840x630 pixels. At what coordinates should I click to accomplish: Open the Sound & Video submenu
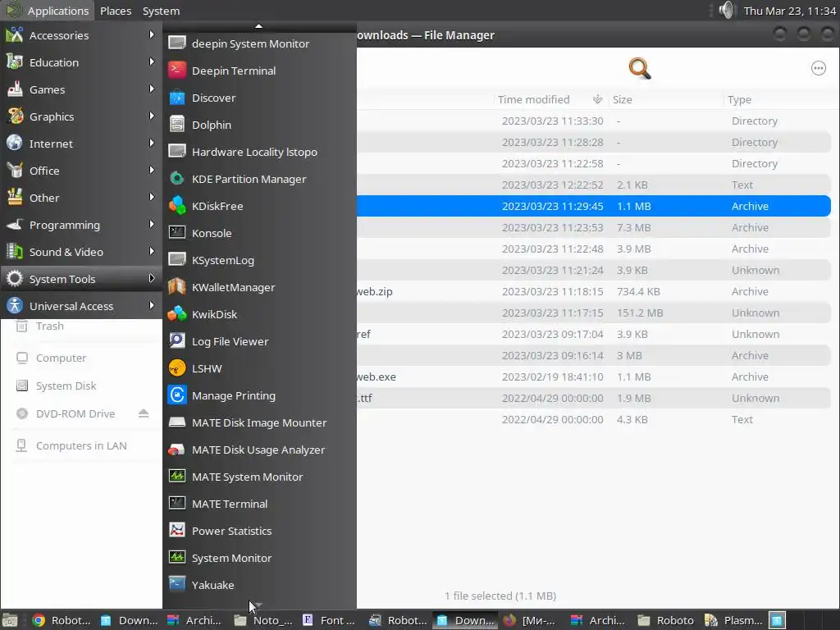point(81,252)
